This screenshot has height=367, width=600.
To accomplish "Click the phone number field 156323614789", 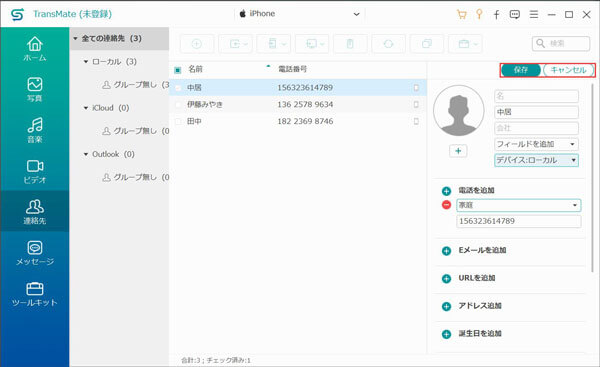I will coord(518,221).
